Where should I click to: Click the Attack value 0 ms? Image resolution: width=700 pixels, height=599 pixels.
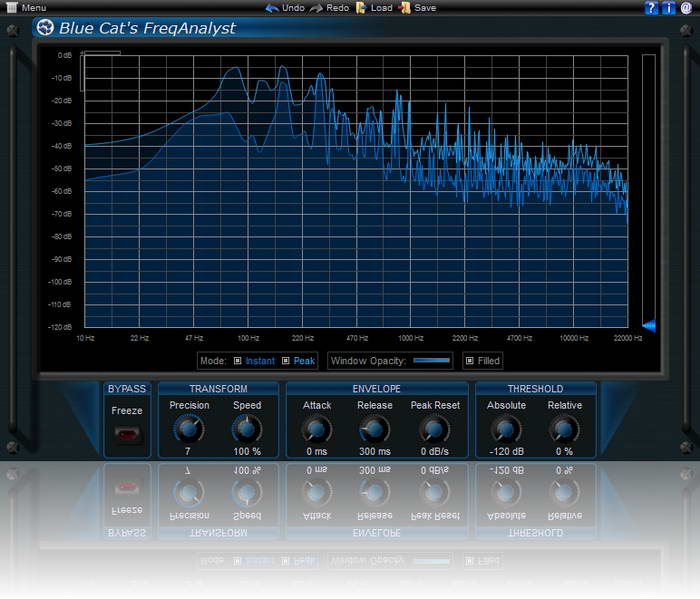(317, 451)
